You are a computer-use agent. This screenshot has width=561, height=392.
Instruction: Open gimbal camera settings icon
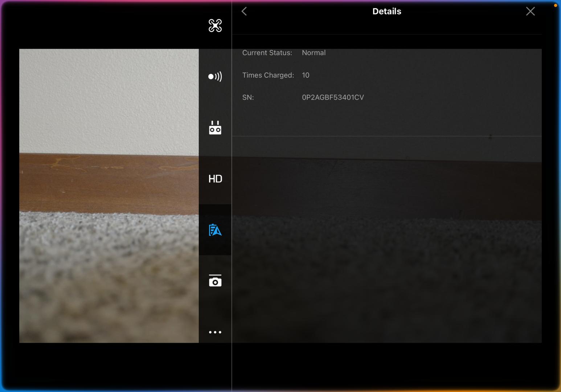tap(215, 281)
